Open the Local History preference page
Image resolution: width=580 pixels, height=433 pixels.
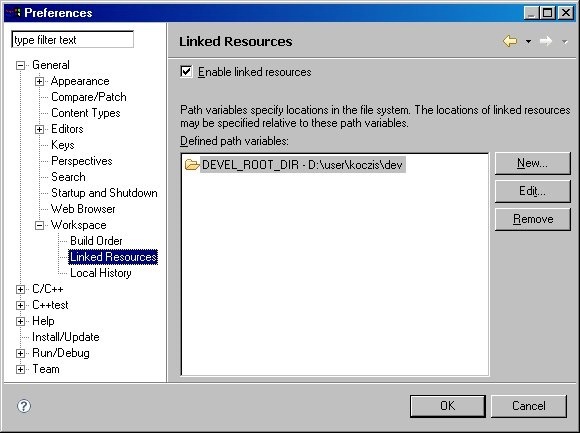pyautogui.click(x=101, y=273)
